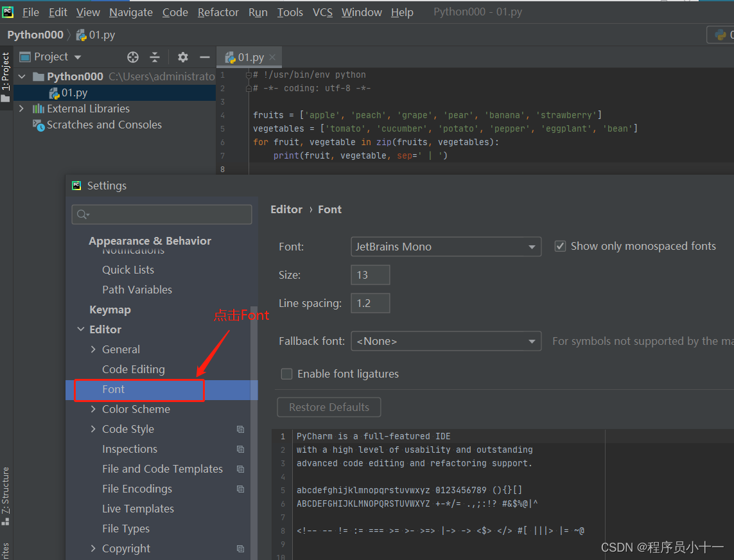Viewport: 734px width, 560px height.
Task: Click the Restore Defaults button
Action: tap(329, 407)
